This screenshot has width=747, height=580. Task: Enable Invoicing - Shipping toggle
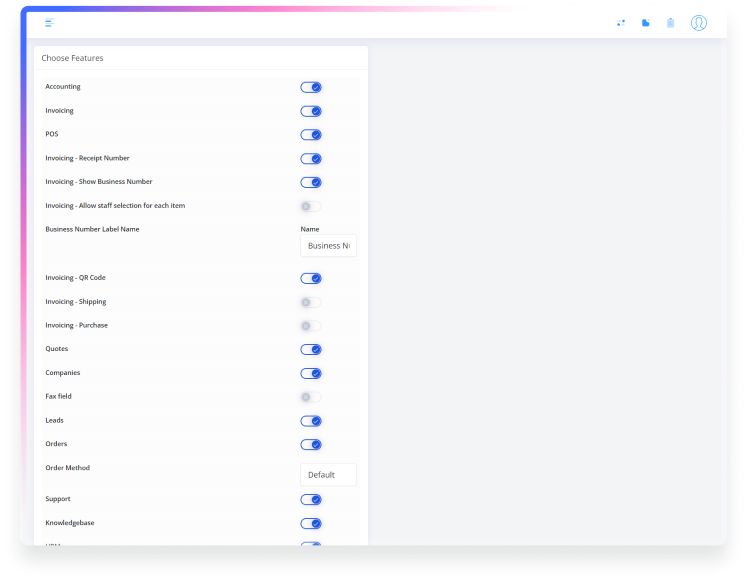point(311,302)
